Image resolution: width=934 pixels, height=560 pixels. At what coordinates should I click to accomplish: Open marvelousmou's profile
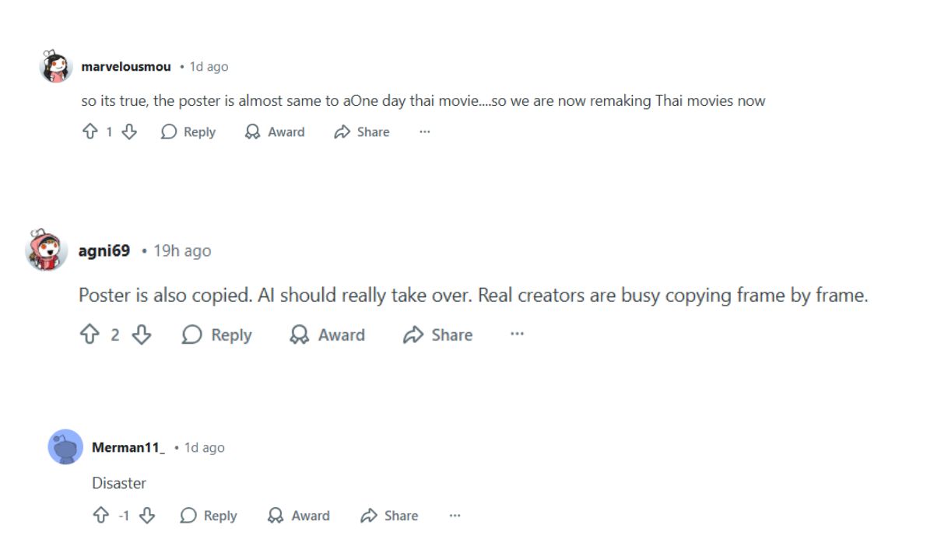(x=125, y=66)
